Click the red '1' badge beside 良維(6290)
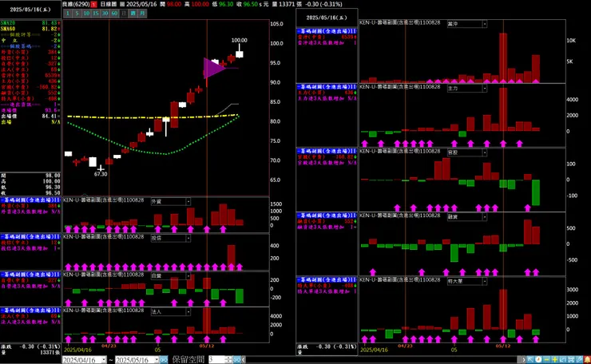Image resolution: width=591 pixels, height=364 pixels. tap(94, 4)
